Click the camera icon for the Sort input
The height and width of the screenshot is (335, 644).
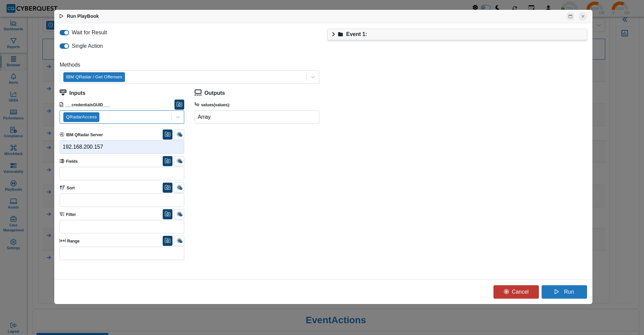[167, 188]
